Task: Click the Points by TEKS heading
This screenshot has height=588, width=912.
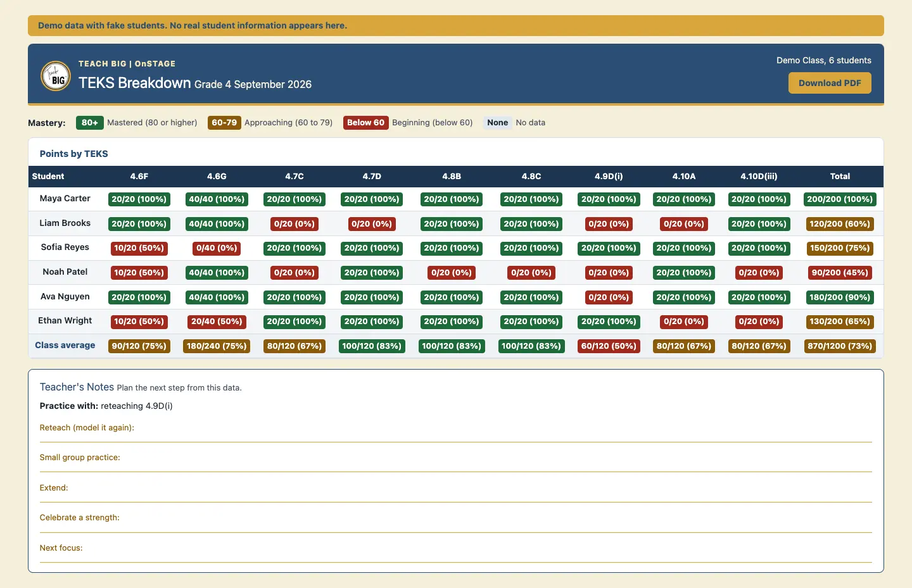Action: [x=74, y=154]
